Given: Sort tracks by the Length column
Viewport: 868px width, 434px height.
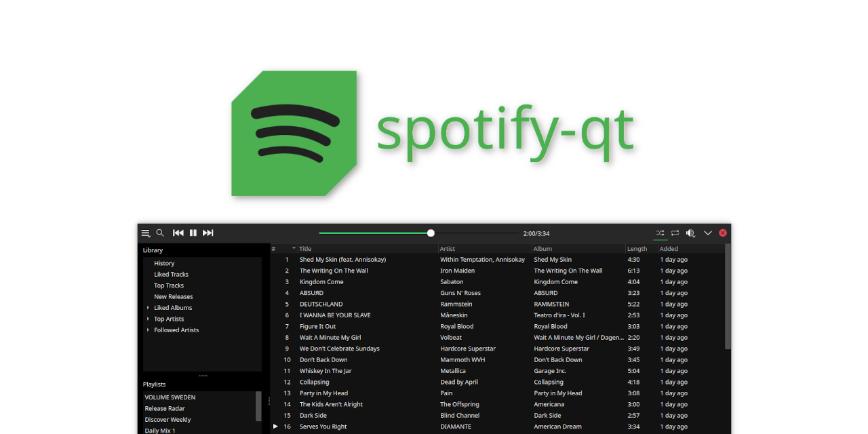Looking at the screenshot, I should pyautogui.click(x=642, y=249).
